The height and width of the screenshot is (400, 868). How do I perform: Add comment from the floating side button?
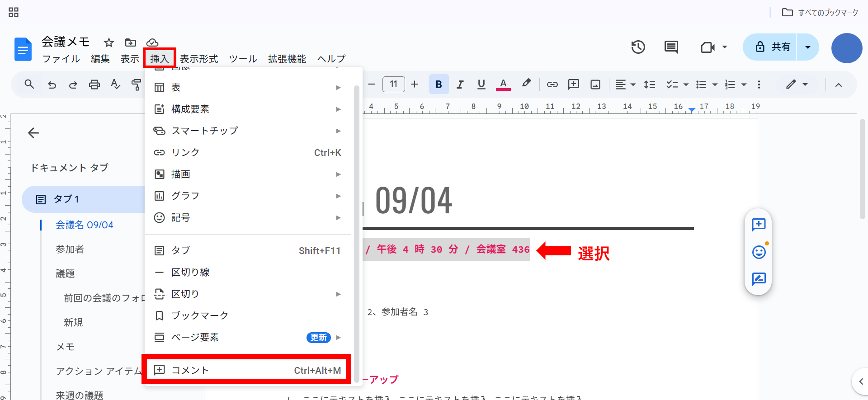tap(758, 225)
